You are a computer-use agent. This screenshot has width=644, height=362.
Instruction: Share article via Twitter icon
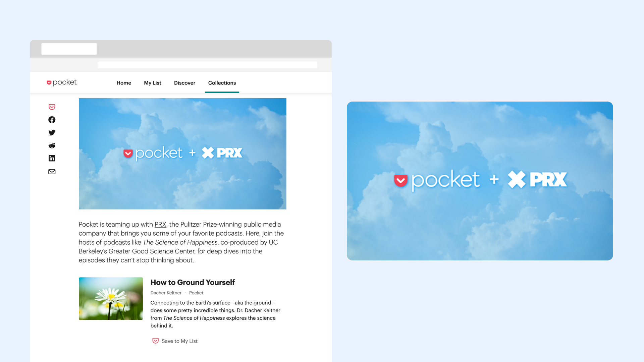click(52, 133)
